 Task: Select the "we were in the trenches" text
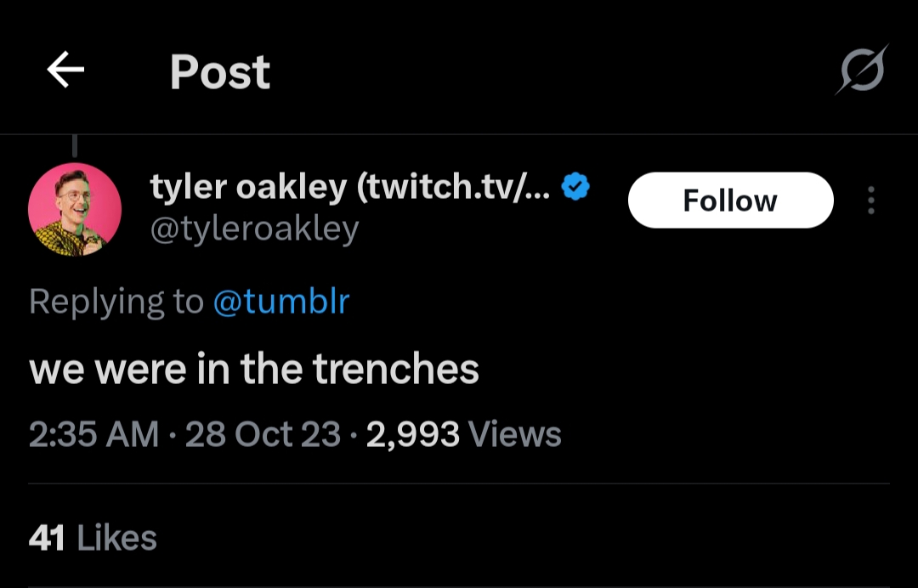click(254, 369)
